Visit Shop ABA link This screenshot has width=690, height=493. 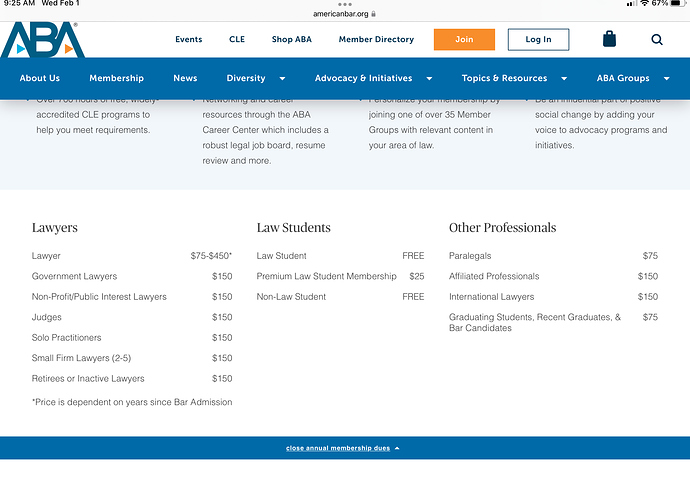pos(292,39)
